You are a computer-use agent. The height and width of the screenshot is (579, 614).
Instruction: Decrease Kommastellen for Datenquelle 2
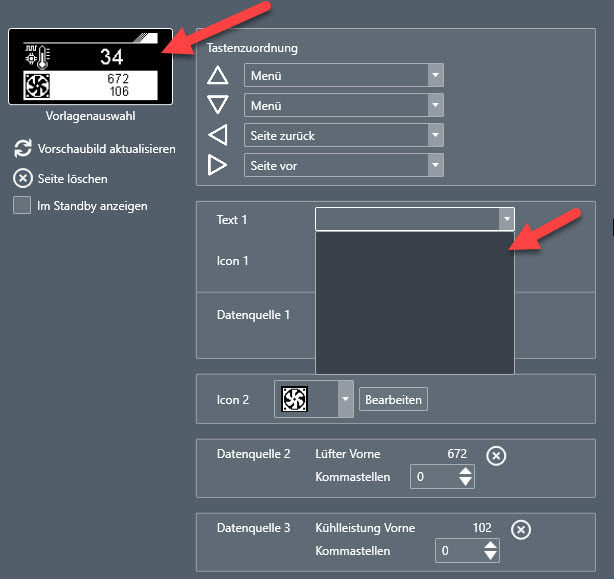click(465, 482)
